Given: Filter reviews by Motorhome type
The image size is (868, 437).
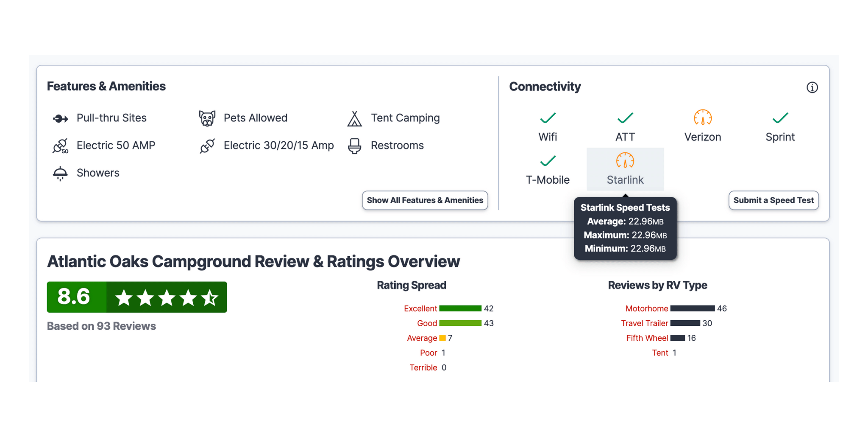Looking at the screenshot, I should click(x=646, y=308).
